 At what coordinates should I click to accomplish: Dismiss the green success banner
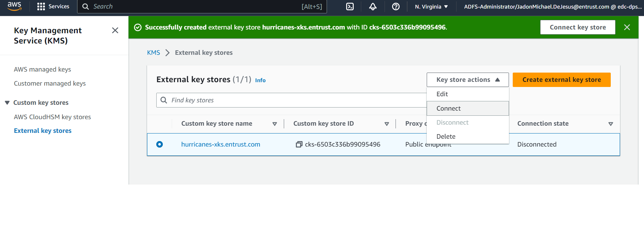627,27
